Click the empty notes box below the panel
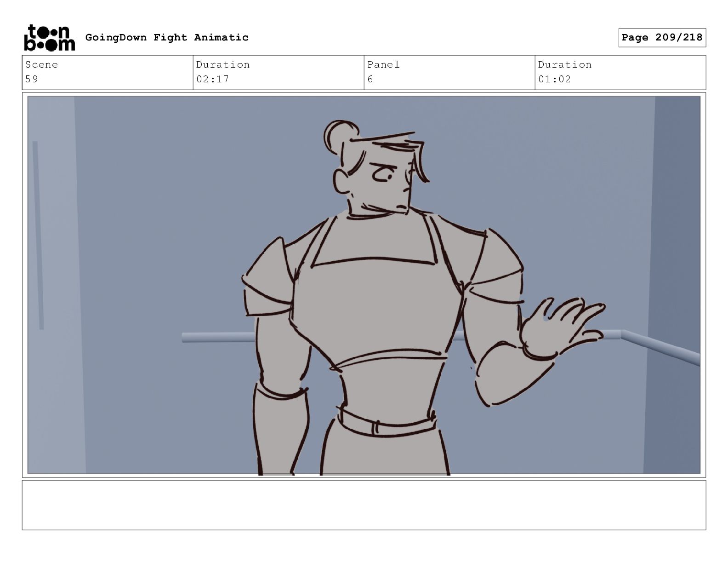This screenshot has height=563, width=728. point(364,505)
